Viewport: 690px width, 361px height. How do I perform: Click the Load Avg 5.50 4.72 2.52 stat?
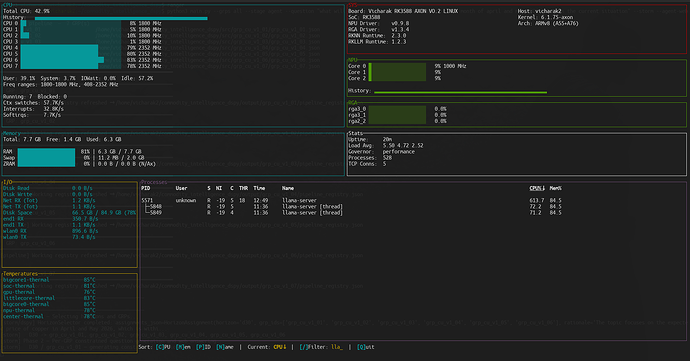click(x=386, y=145)
